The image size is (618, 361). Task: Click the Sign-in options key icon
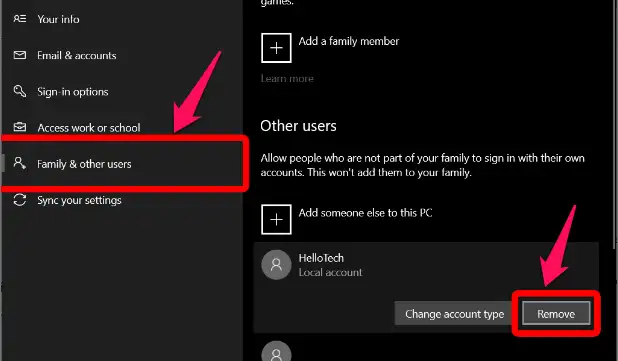coord(20,91)
